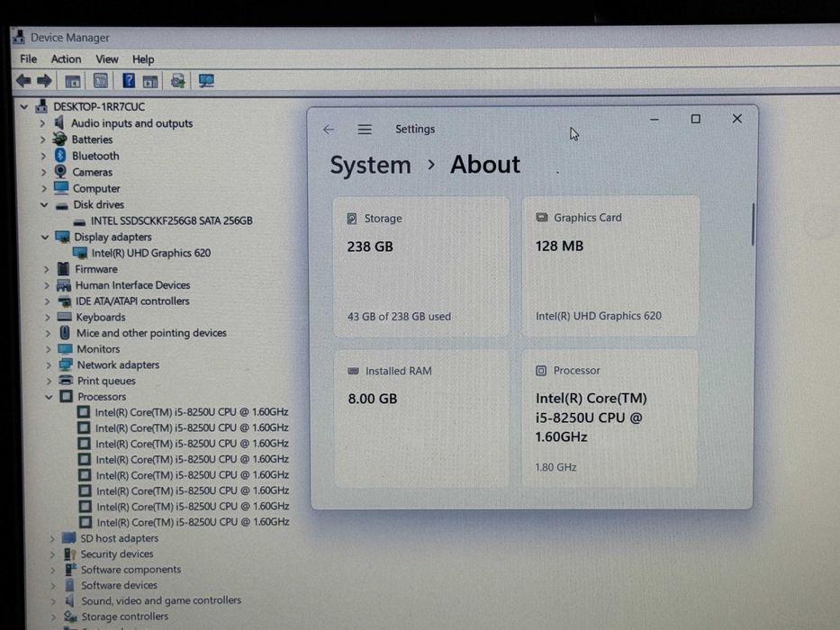Expand the Network adapters category
The width and height of the screenshot is (840, 630).
point(49,365)
